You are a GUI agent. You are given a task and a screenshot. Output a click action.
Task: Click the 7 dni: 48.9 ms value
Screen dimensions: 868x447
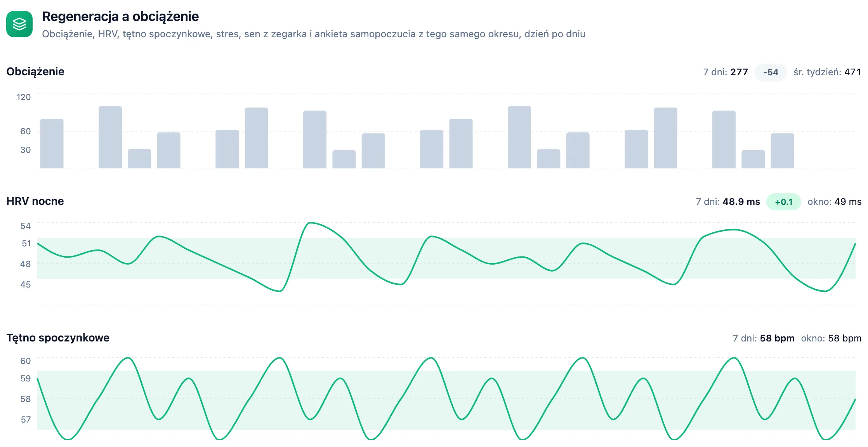728,202
